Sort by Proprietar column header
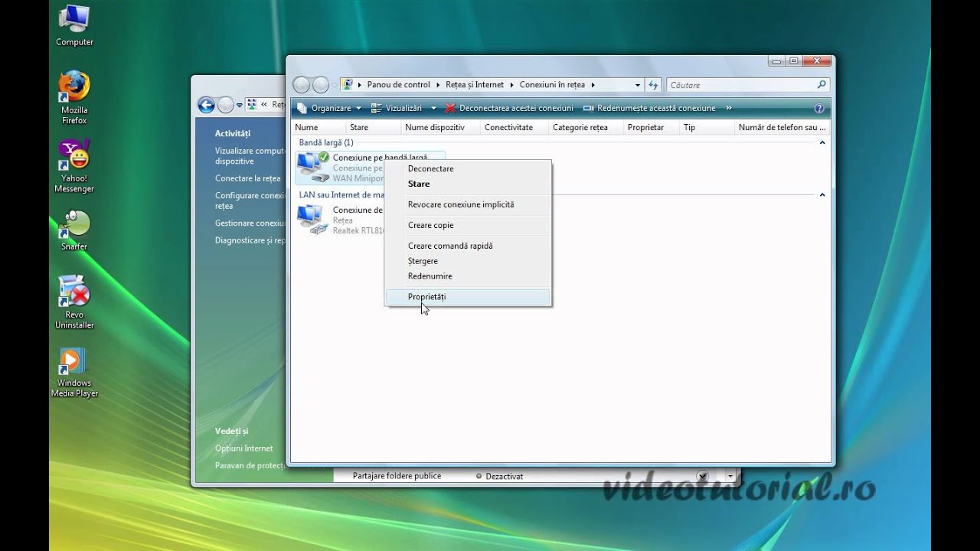This screenshot has width=980, height=551. [652, 127]
